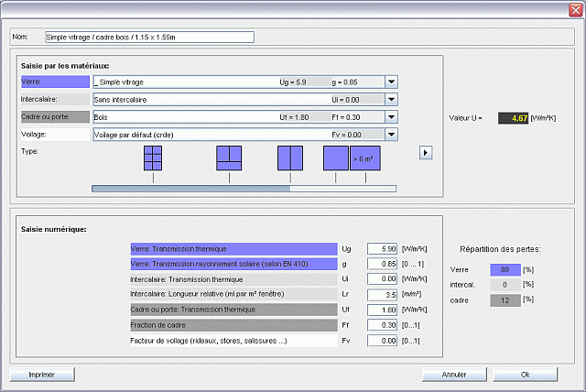Click the right arrow next to window types
The image size is (586, 392).
(425, 152)
